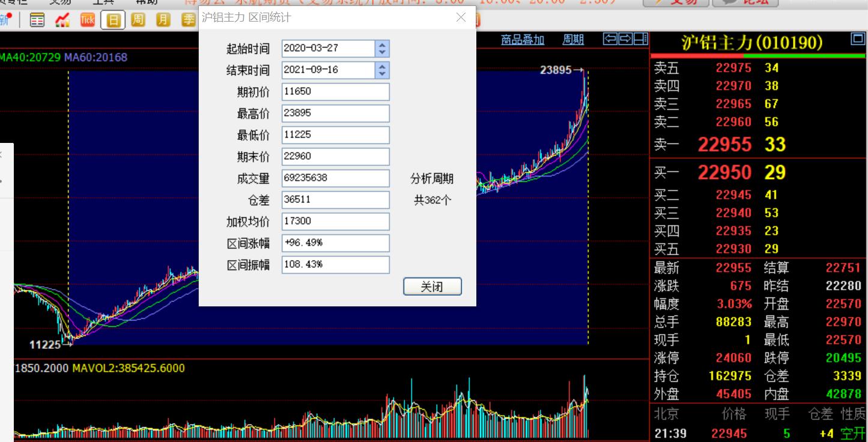The width and height of the screenshot is (868, 442).
Task: Select the daily 日 period button
Action: [x=112, y=20]
